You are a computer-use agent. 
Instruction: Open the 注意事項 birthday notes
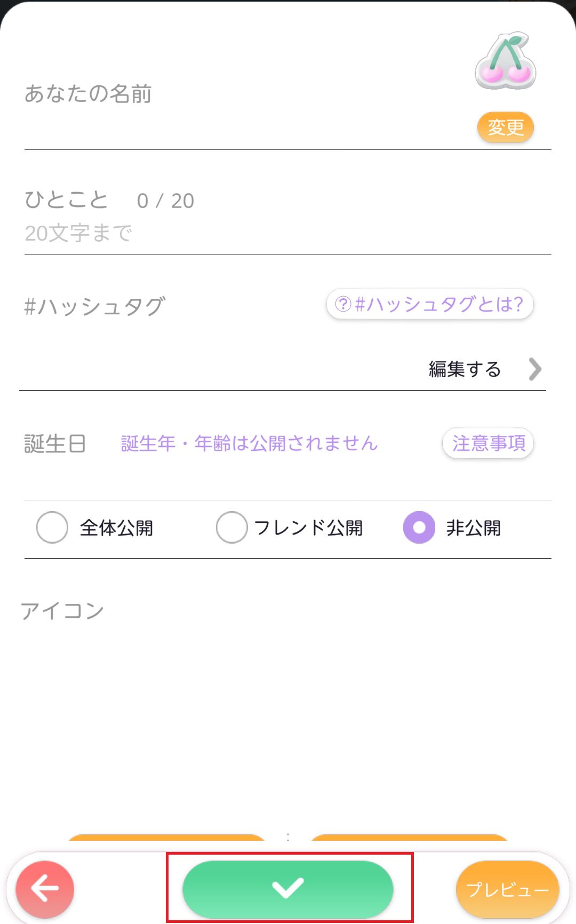[488, 443]
